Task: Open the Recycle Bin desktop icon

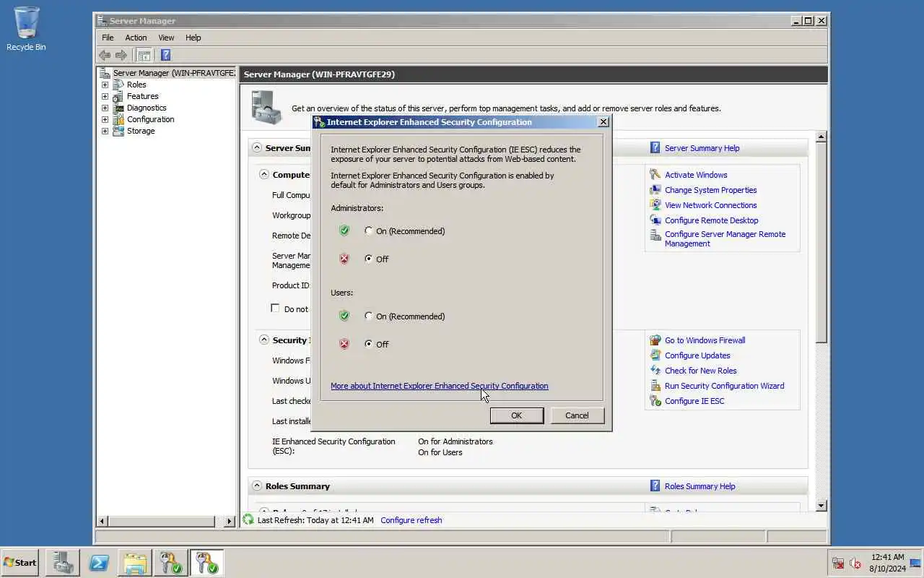Action: tap(27, 29)
